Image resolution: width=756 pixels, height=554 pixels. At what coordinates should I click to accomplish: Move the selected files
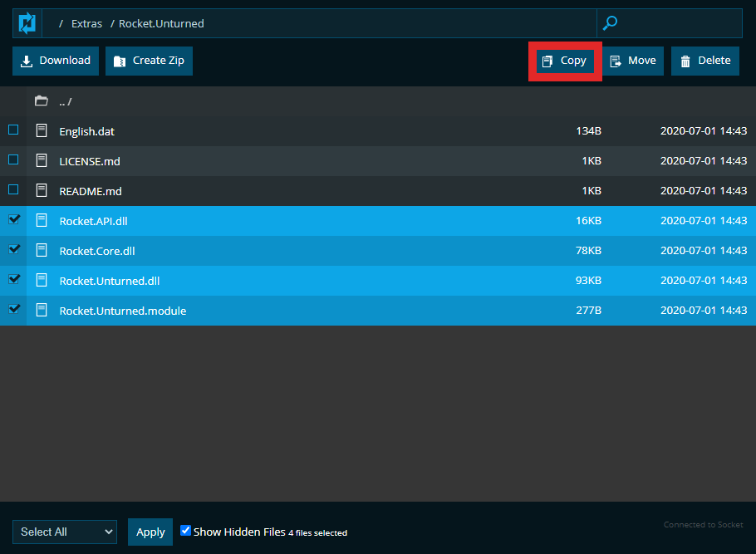633,61
